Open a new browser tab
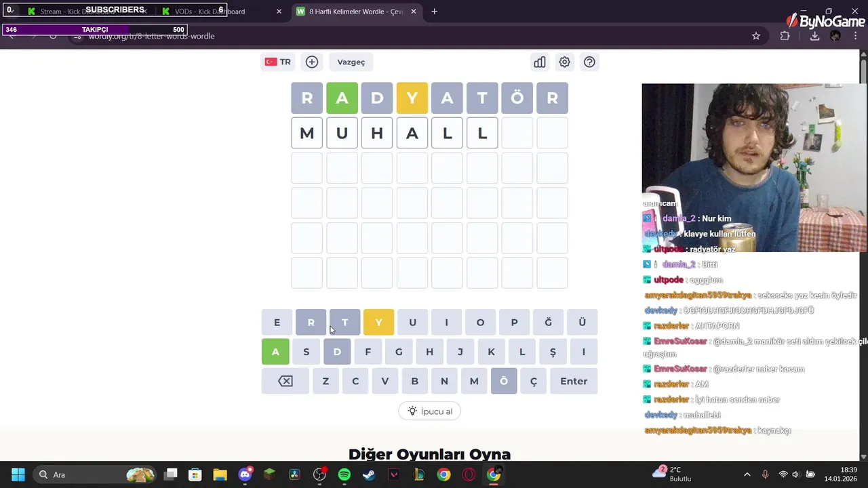Viewport: 868px width, 488px height. click(x=434, y=12)
